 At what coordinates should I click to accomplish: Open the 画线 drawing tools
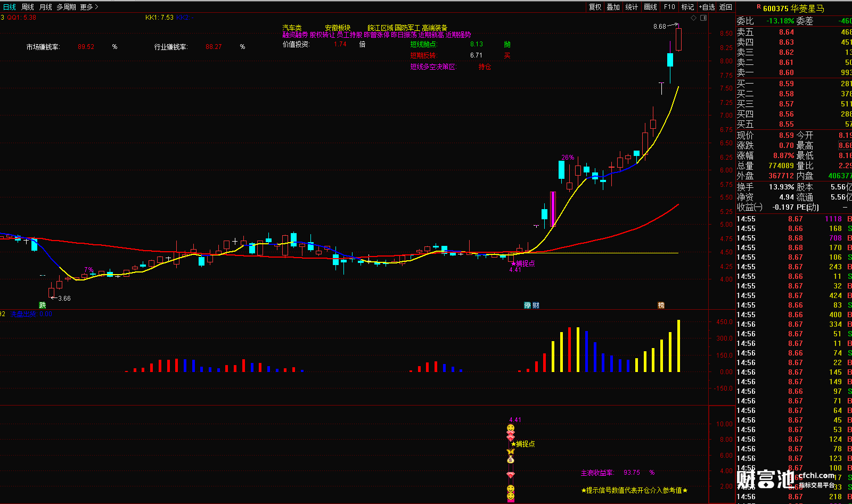tap(650, 7)
